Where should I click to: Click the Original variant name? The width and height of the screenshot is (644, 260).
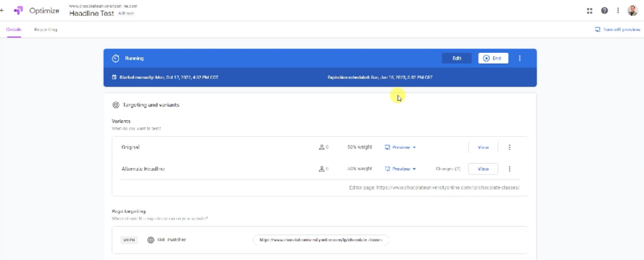click(x=131, y=147)
